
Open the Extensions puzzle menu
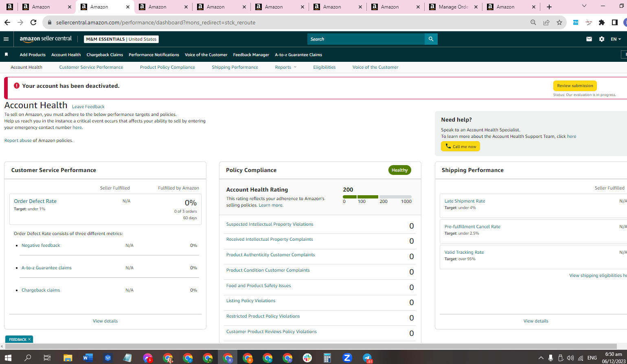point(602,22)
